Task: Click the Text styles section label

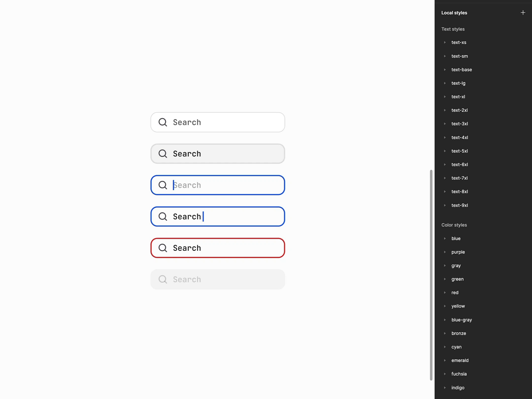Action: click(453, 29)
